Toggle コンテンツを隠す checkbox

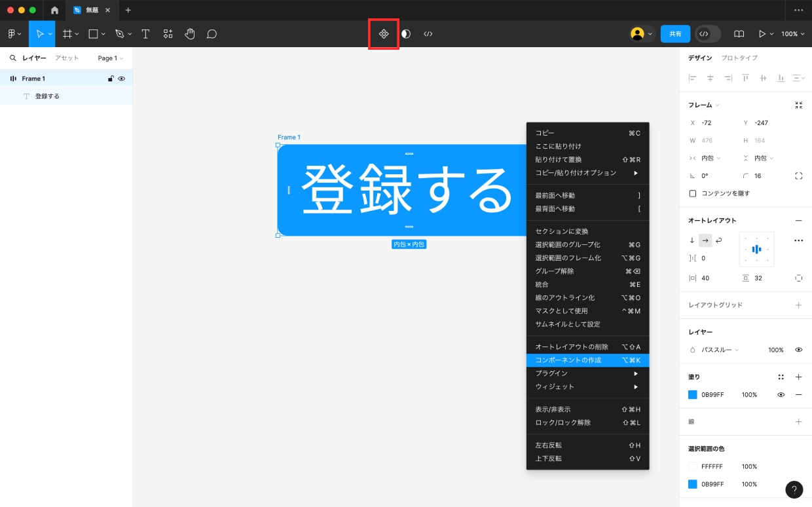(692, 193)
